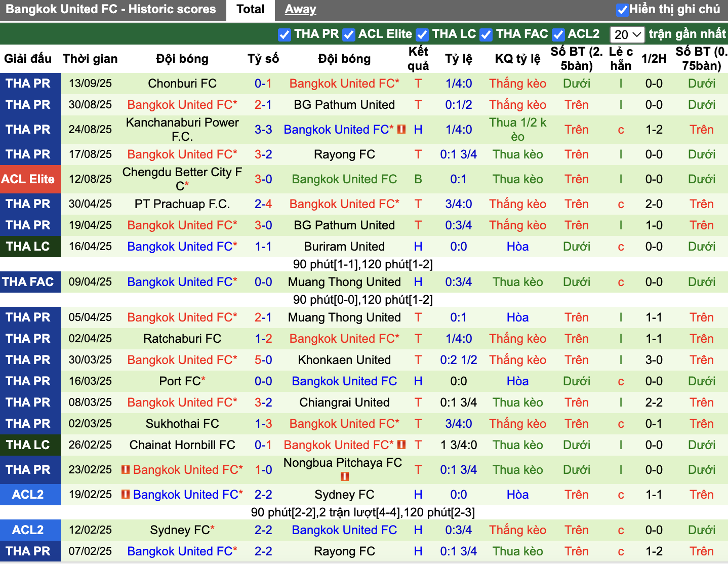The height and width of the screenshot is (564, 728).
Task: Uncheck the THA PR league filter
Action: [x=285, y=34]
